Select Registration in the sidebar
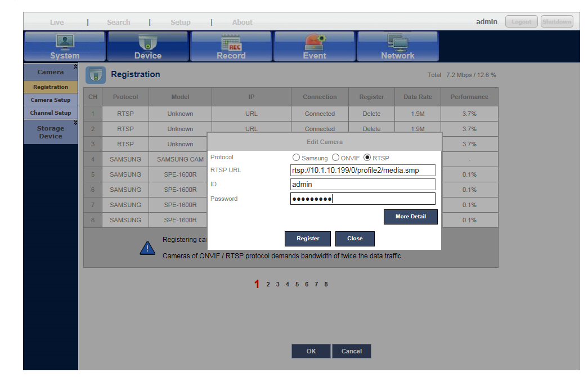The width and height of the screenshot is (588, 377). pyautogui.click(x=51, y=87)
